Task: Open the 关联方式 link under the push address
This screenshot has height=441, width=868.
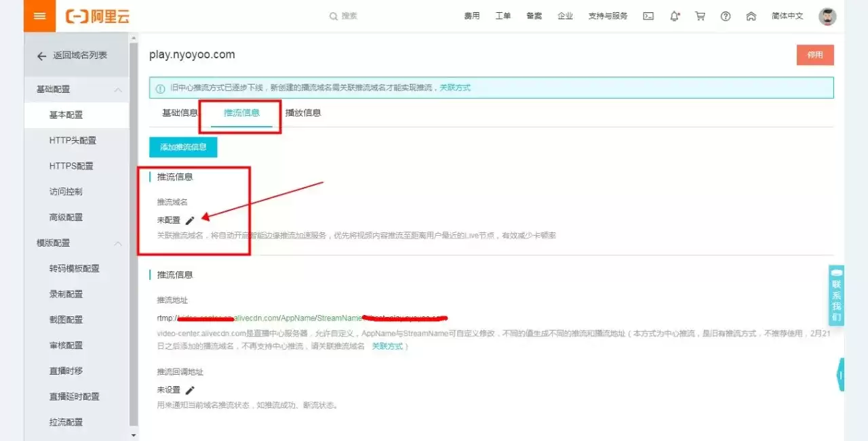Action: [x=387, y=346]
